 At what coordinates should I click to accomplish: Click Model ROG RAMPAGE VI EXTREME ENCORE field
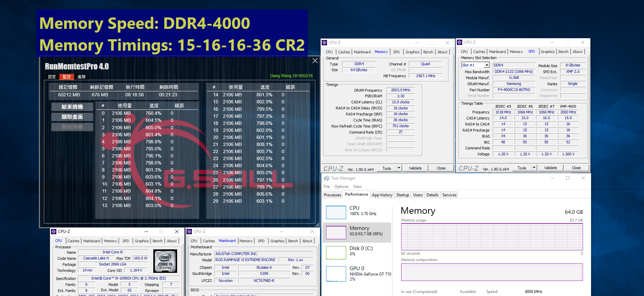(245, 260)
